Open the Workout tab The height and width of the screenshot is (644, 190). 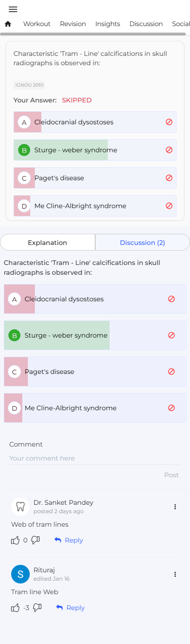click(37, 24)
